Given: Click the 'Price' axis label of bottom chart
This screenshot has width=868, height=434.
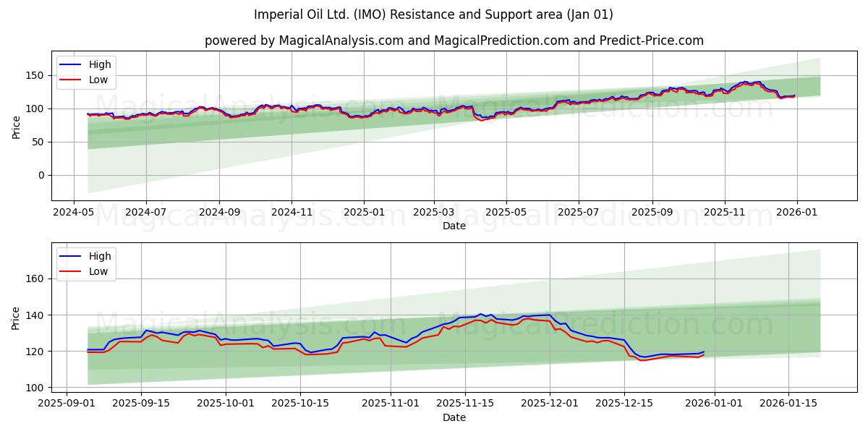Looking at the screenshot, I should tap(17, 318).
